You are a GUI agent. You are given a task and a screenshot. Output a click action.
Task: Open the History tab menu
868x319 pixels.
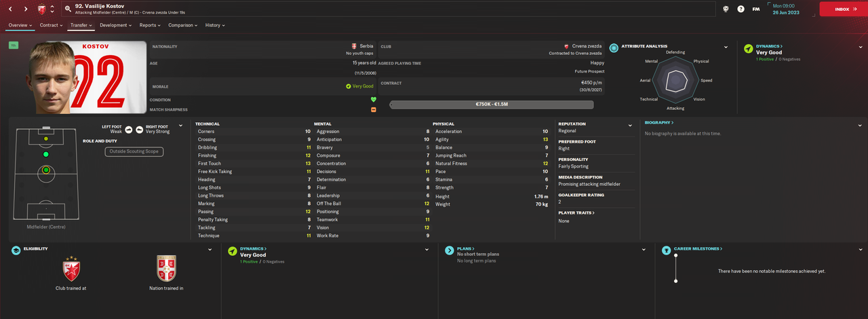215,25
